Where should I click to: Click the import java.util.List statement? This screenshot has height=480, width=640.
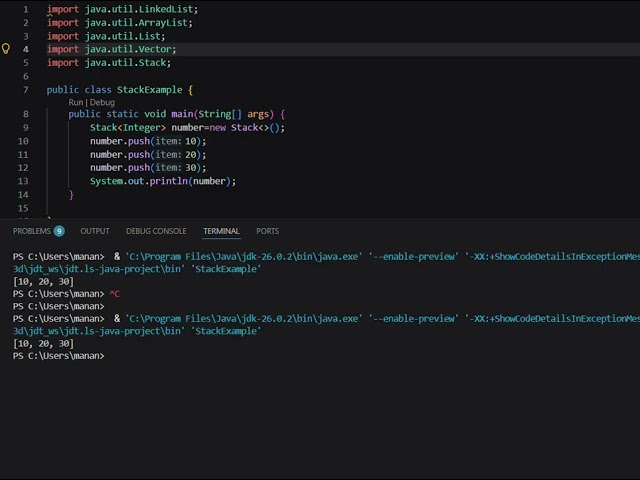(x=106, y=36)
